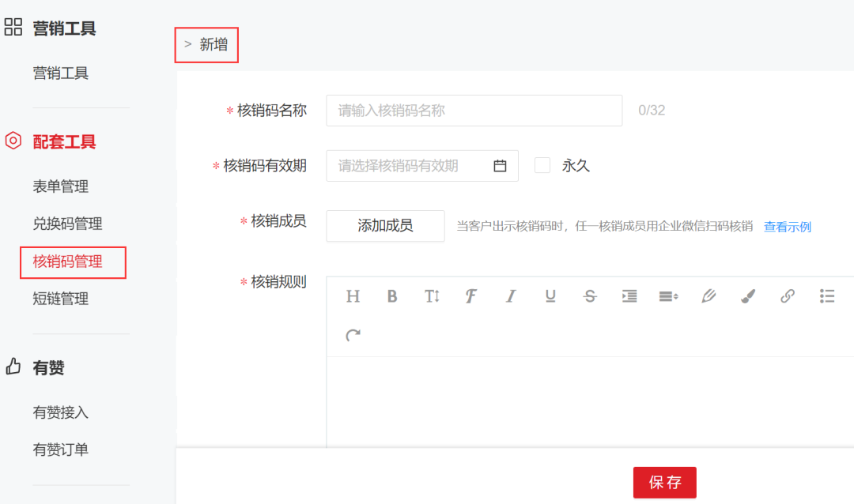The width and height of the screenshot is (854, 504).
Task: Open 核销码管理 in the sidebar
Action: tap(68, 261)
